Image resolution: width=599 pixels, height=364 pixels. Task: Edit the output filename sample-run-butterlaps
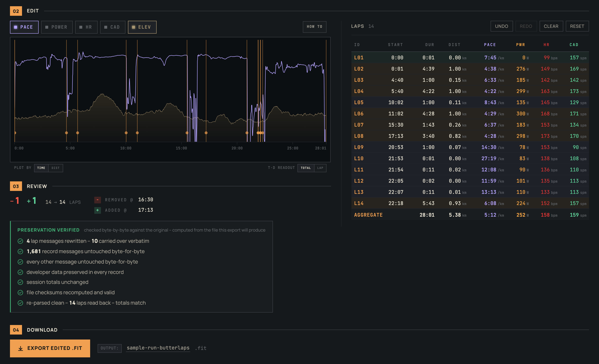[158, 348]
